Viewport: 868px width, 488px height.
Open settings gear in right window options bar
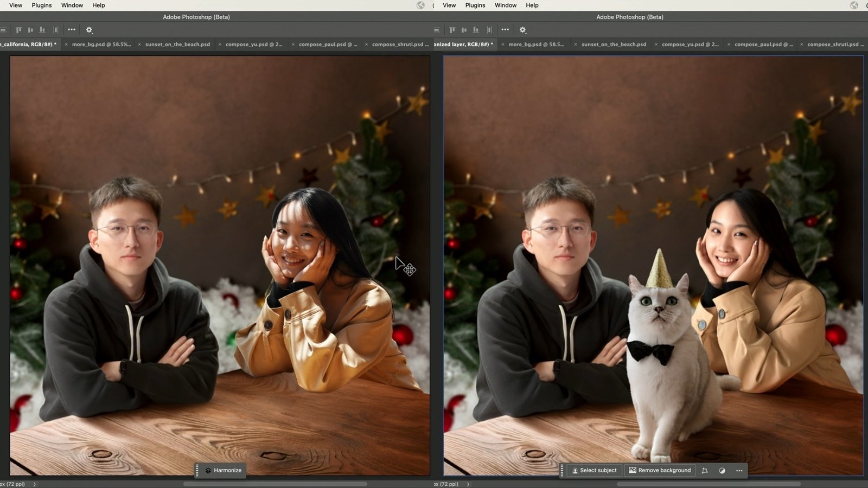click(x=523, y=30)
